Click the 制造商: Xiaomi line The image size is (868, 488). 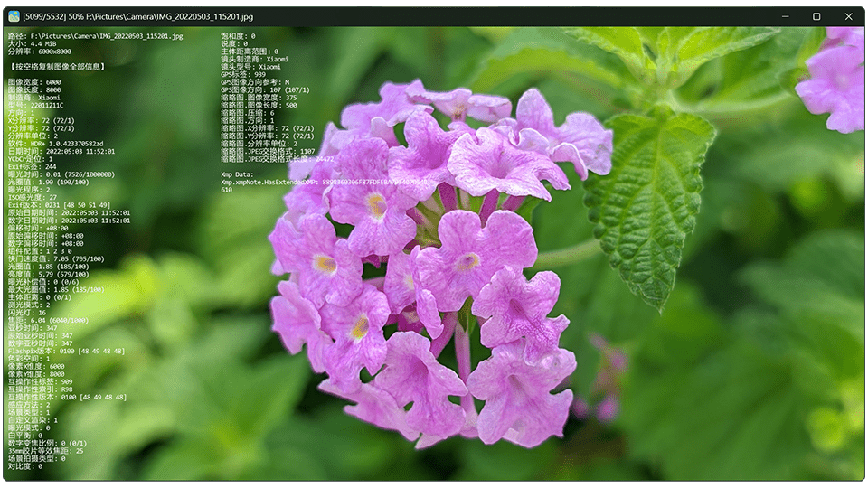coord(33,98)
